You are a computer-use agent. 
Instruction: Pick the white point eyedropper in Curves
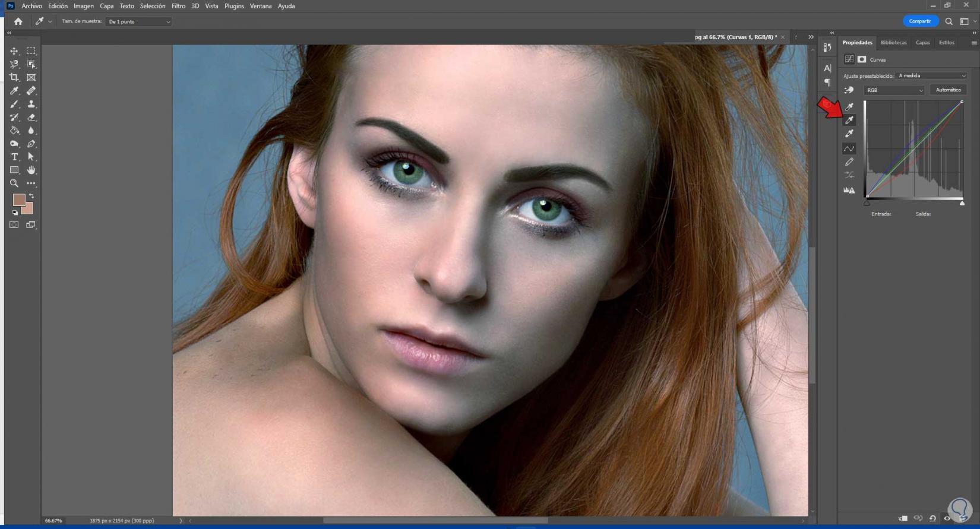point(849,134)
